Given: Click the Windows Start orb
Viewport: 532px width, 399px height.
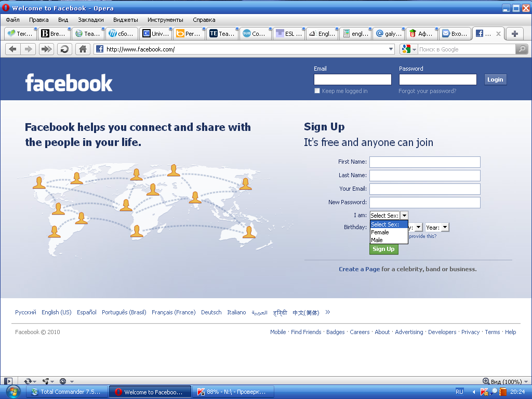Looking at the screenshot, I should [x=13, y=392].
